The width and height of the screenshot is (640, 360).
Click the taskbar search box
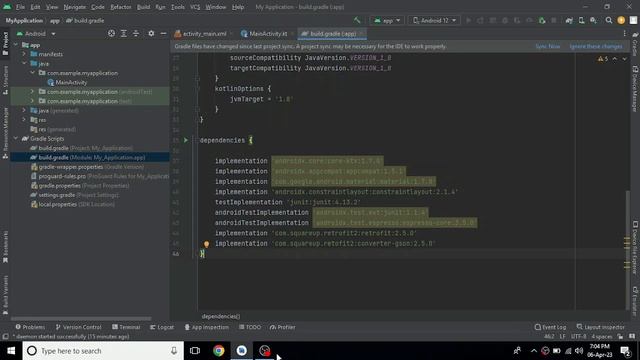coord(103,351)
